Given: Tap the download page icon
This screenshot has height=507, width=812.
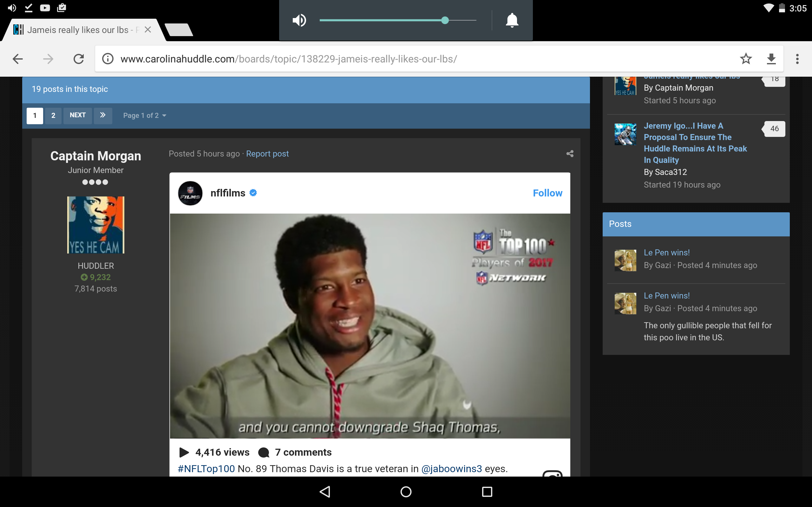Looking at the screenshot, I should pos(771,59).
